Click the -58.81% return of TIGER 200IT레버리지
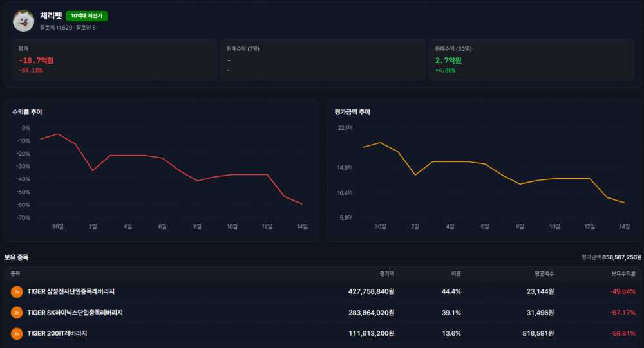 pos(623,334)
